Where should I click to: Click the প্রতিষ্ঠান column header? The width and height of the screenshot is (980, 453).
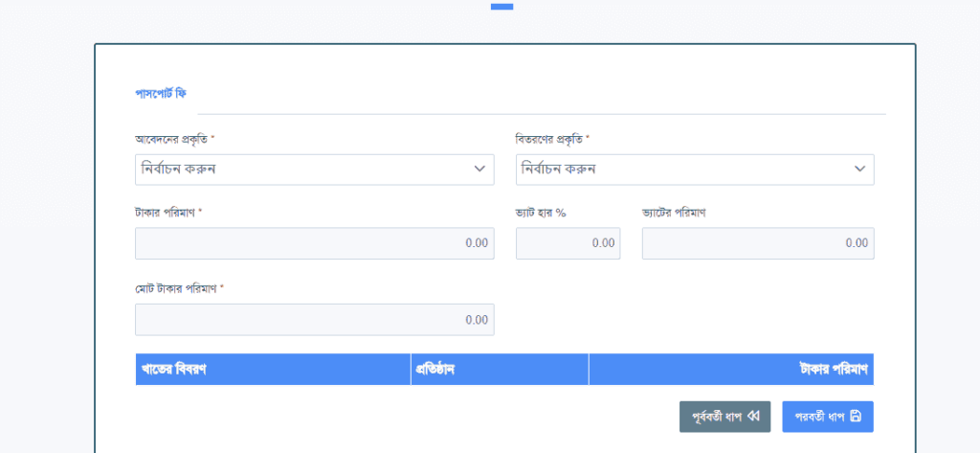pyautogui.click(x=434, y=370)
